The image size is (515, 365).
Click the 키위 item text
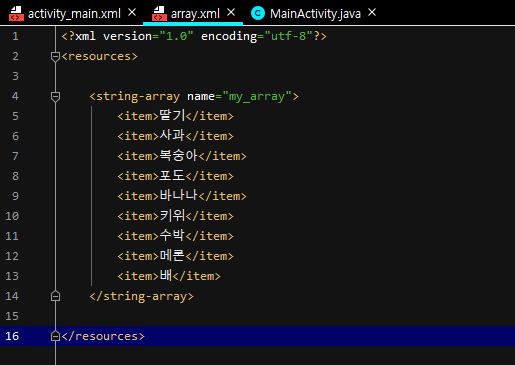(x=172, y=216)
